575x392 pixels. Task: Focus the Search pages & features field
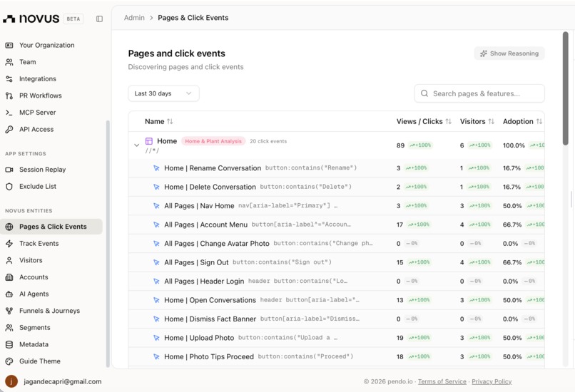click(x=479, y=93)
